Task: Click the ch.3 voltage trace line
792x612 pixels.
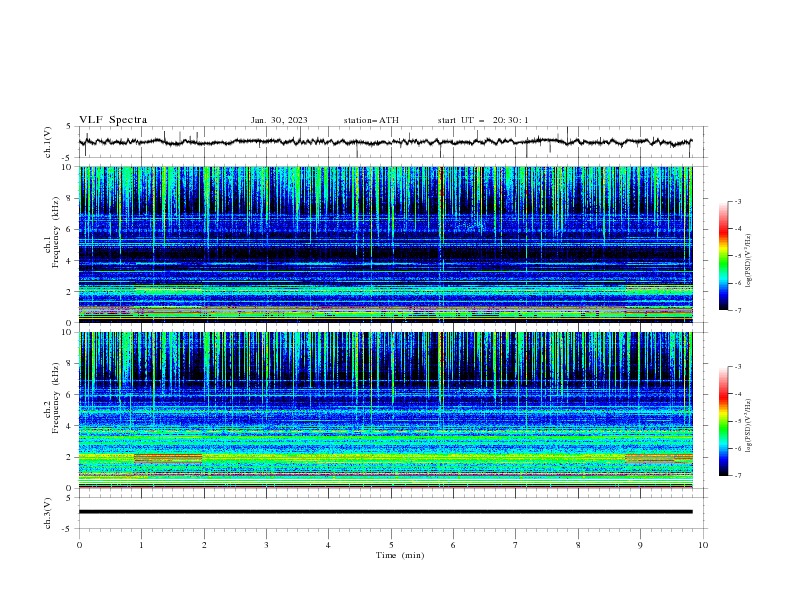Action: tap(386, 512)
